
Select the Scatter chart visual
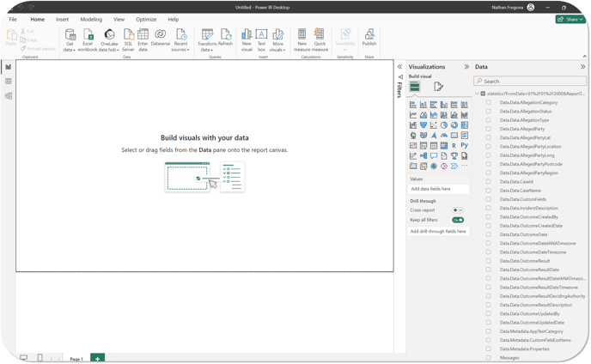[x=434, y=125]
